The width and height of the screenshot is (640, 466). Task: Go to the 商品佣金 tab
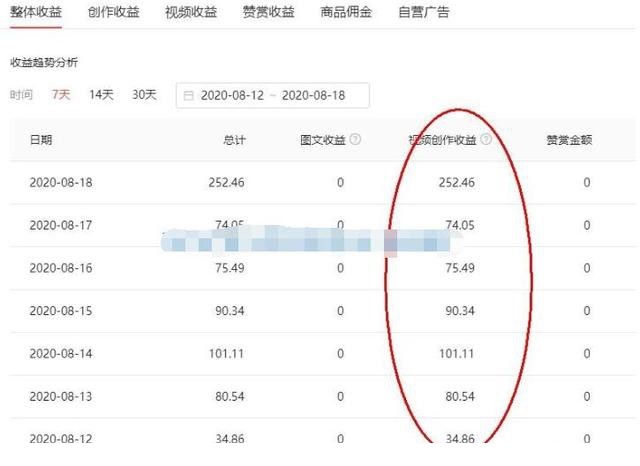(x=346, y=12)
